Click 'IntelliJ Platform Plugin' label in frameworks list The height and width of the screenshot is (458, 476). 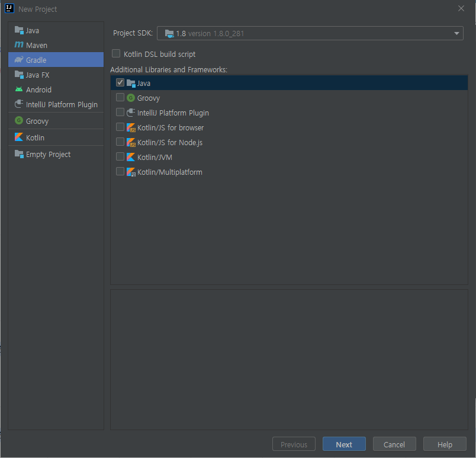[173, 113]
